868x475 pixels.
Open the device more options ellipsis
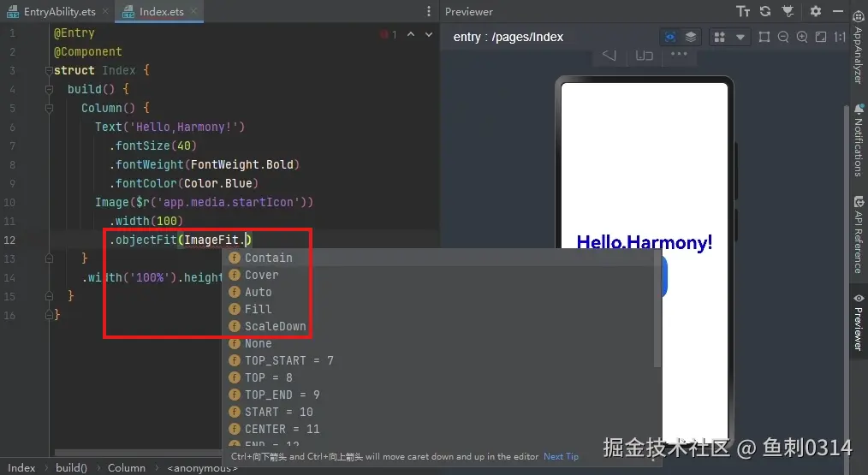pos(679,54)
